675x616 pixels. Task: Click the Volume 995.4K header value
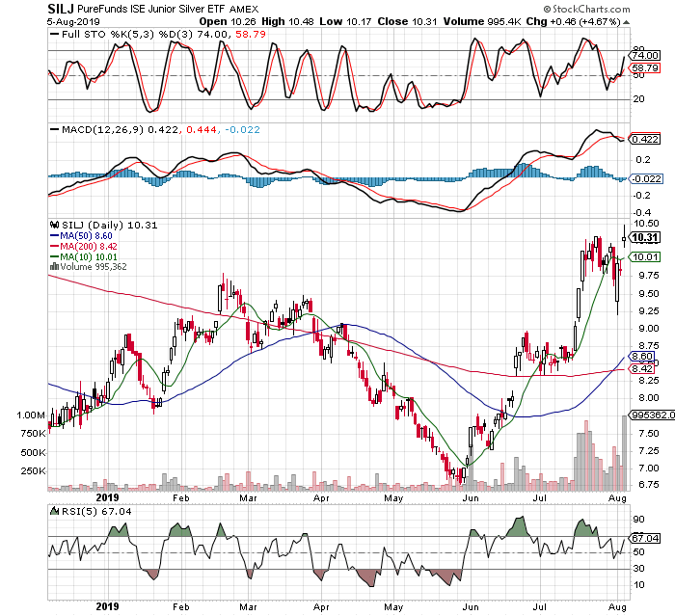[483, 21]
